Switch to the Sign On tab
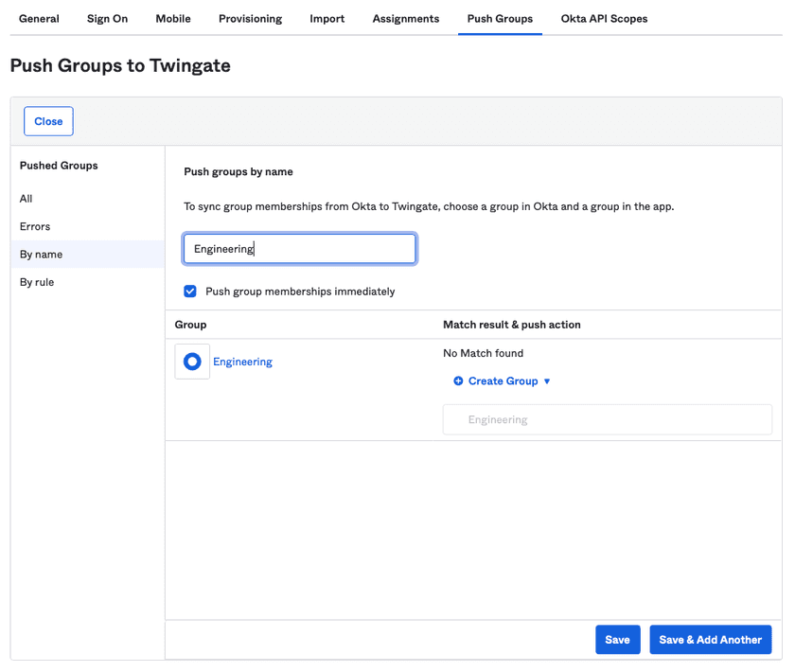This screenshot has height=672, width=795. click(x=107, y=19)
